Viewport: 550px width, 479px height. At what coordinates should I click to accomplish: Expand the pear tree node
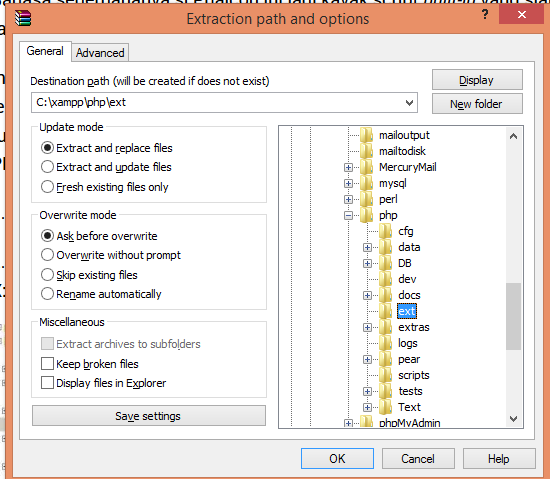click(367, 359)
